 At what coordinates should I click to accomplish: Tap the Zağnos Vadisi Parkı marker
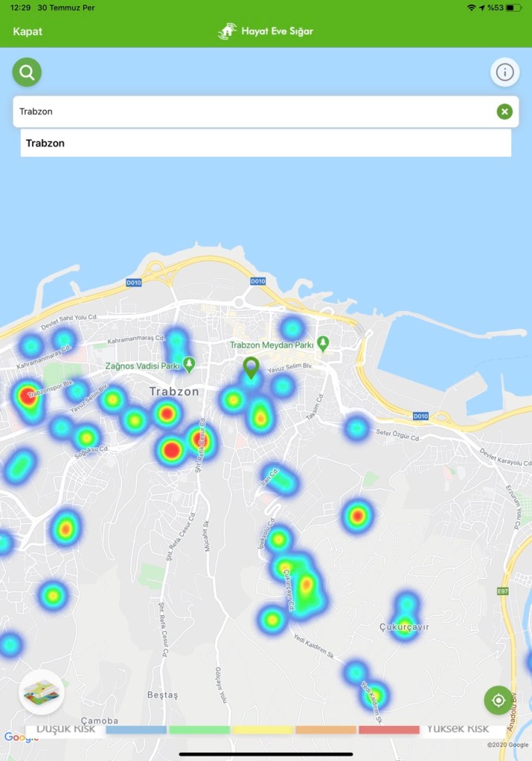189,364
